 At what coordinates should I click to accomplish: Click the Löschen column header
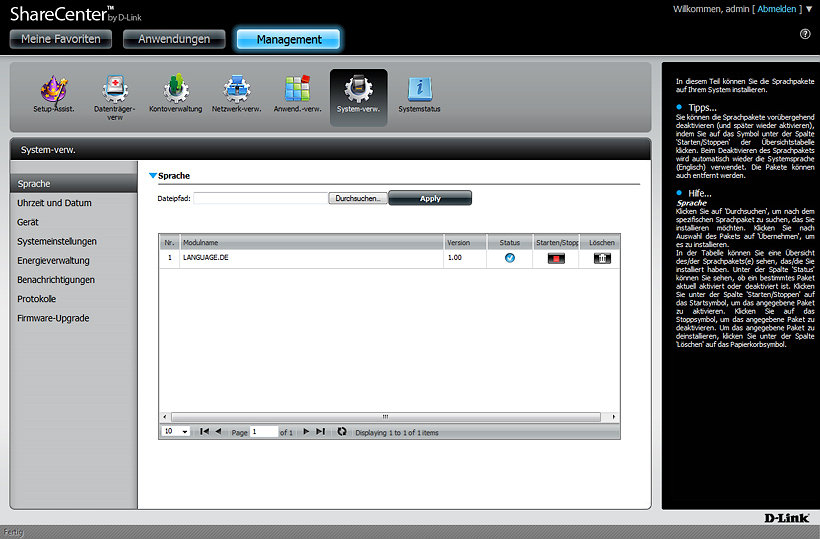pos(601,243)
